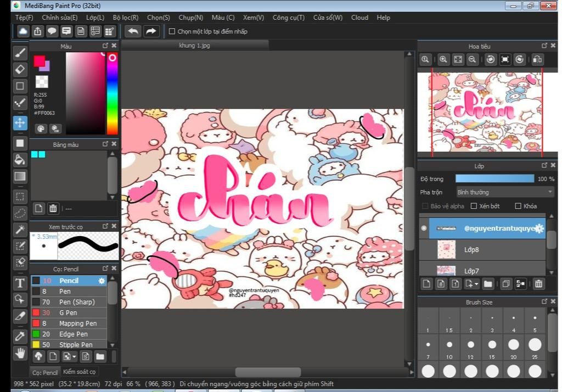Click the hue color strip

pyautogui.click(x=112, y=93)
